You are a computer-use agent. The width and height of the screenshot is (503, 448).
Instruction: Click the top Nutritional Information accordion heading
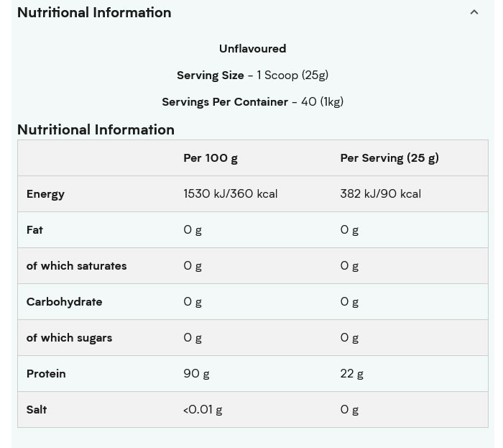pos(94,12)
